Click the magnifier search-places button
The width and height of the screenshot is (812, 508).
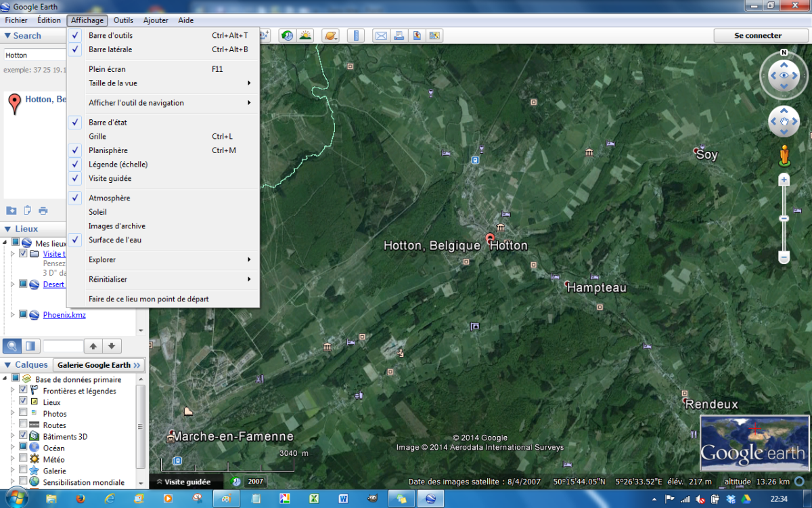coord(12,346)
